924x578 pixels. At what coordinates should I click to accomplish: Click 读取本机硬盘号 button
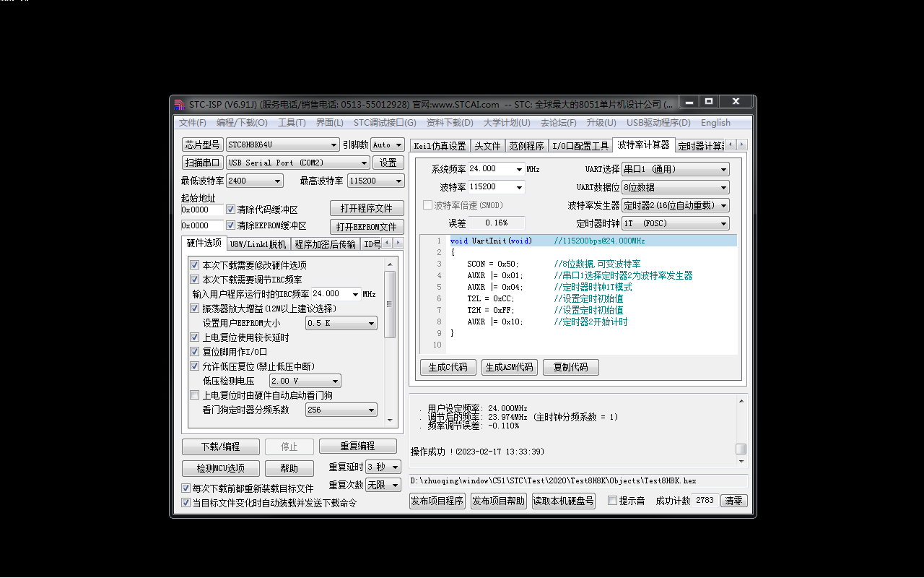[564, 501]
